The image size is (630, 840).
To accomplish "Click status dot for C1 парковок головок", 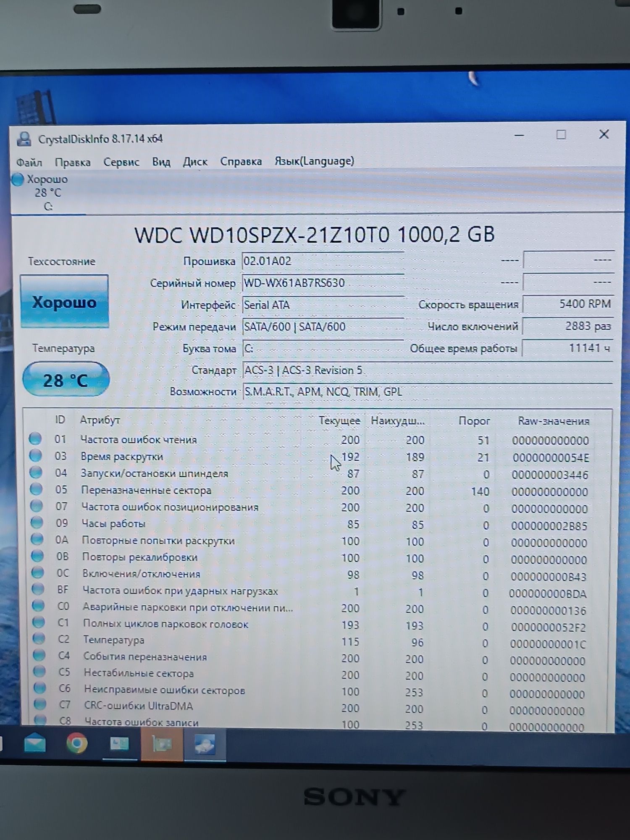I will (39, 622).
